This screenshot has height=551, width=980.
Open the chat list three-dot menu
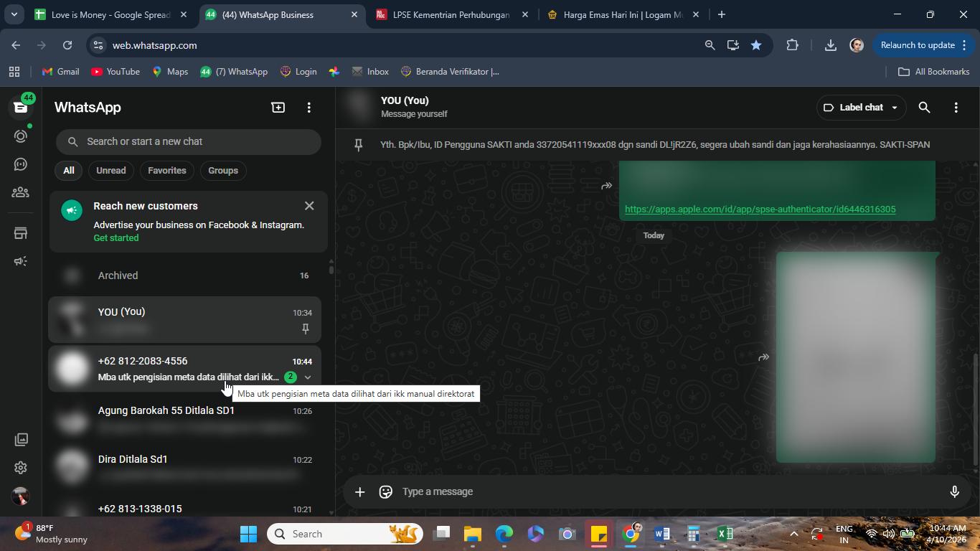(309, 108)
